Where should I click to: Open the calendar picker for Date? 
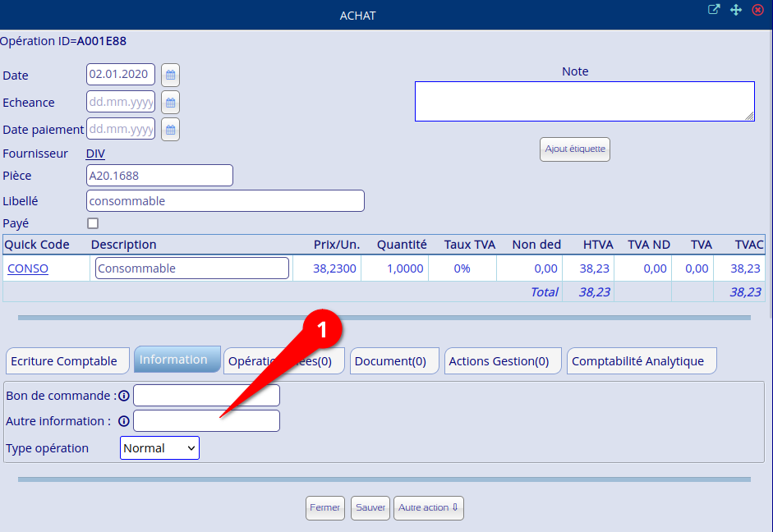pos(170,75)
